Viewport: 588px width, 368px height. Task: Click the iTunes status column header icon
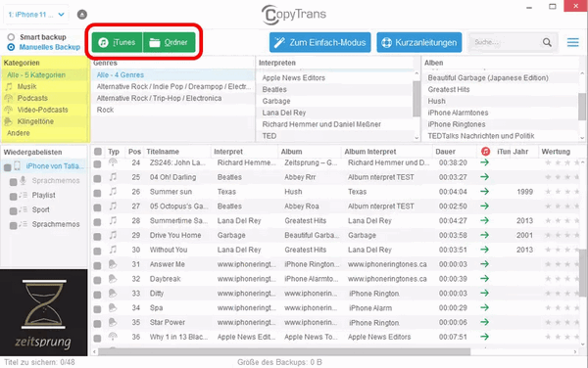[486, 152]
